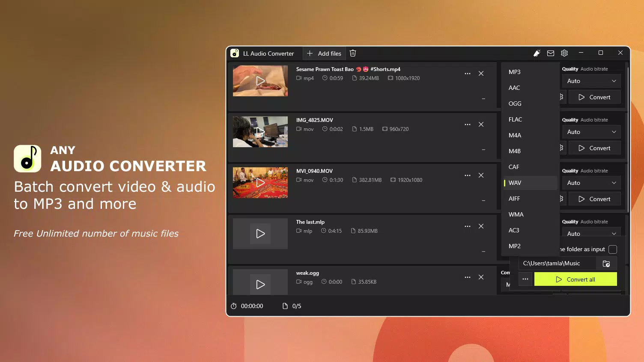Open more options for Sesame Prawn Toast Bao file
Image resolution: width=644 pixels, height=362 pixels.
click(x=468, y=74)
